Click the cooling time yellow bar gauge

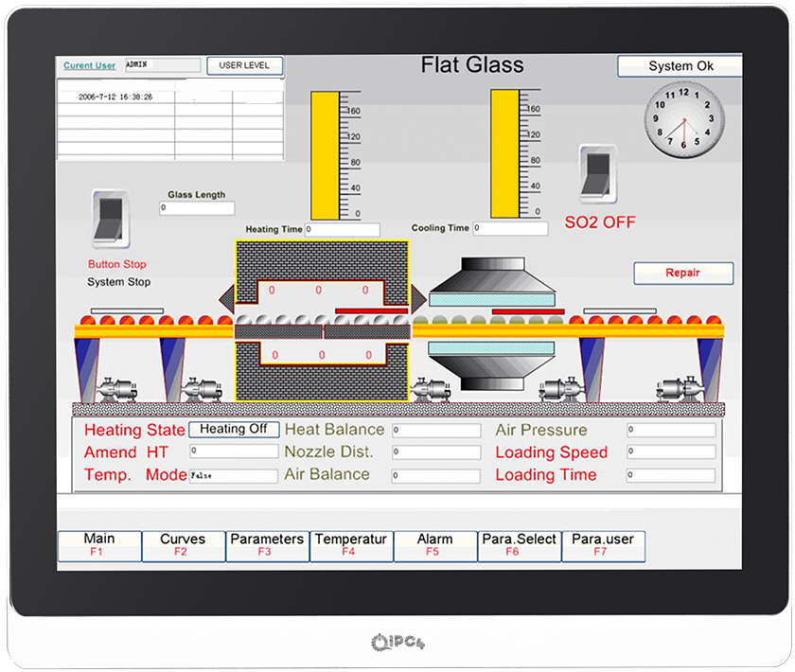point(504,153)
